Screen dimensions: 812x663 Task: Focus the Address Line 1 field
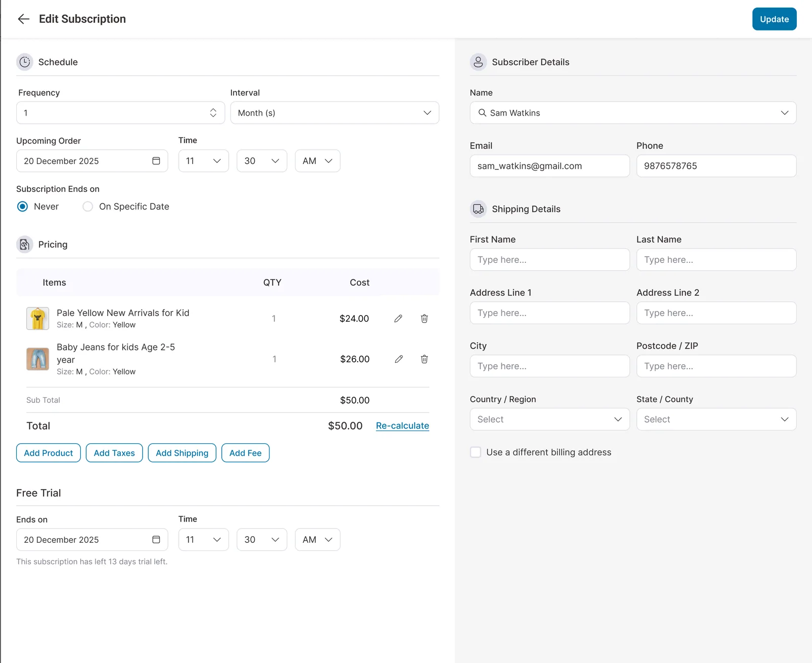pyautogui.click(x=550, y=313)
